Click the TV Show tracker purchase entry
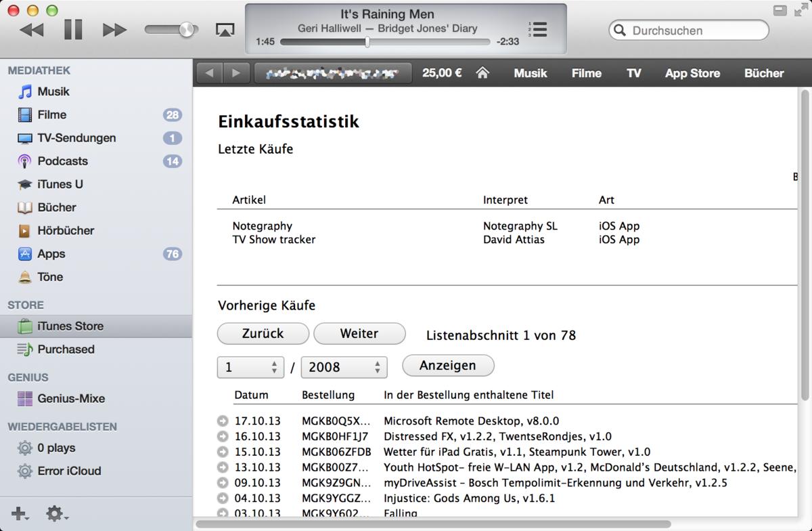This screenshot has height=531, width=812. (x=274, y=240)
